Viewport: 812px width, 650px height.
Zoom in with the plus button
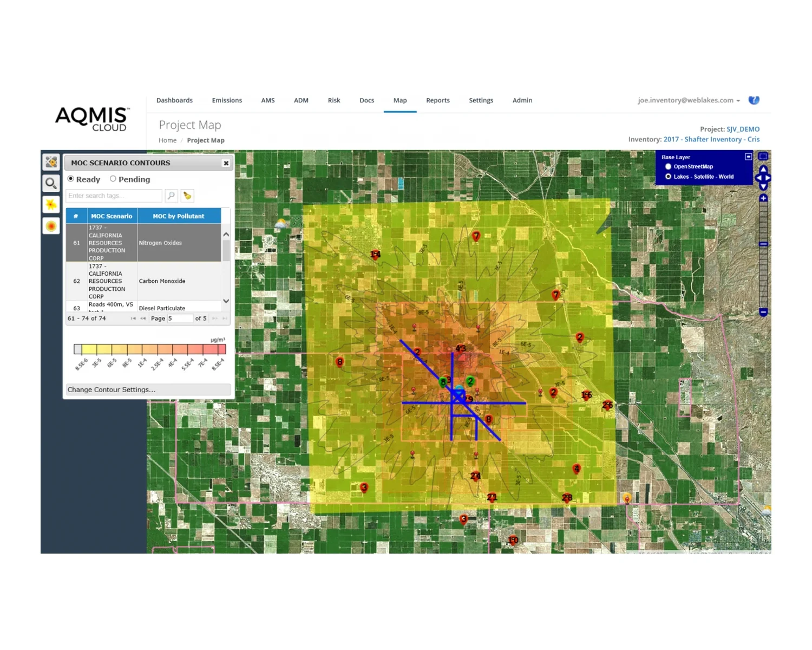pos(763,198)
